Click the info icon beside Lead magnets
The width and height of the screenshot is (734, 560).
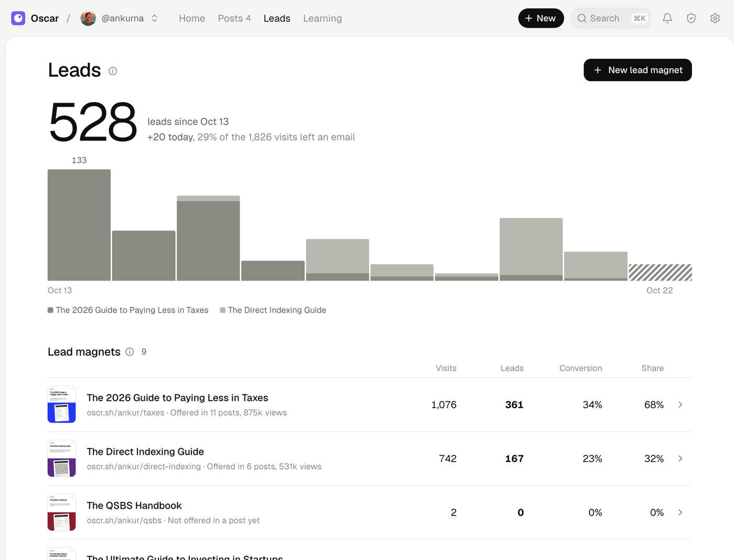[129, 352]
